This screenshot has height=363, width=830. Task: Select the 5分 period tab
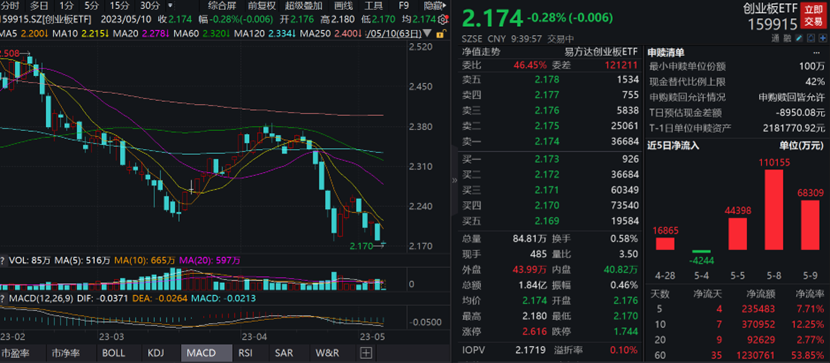(x=92, y=6)
